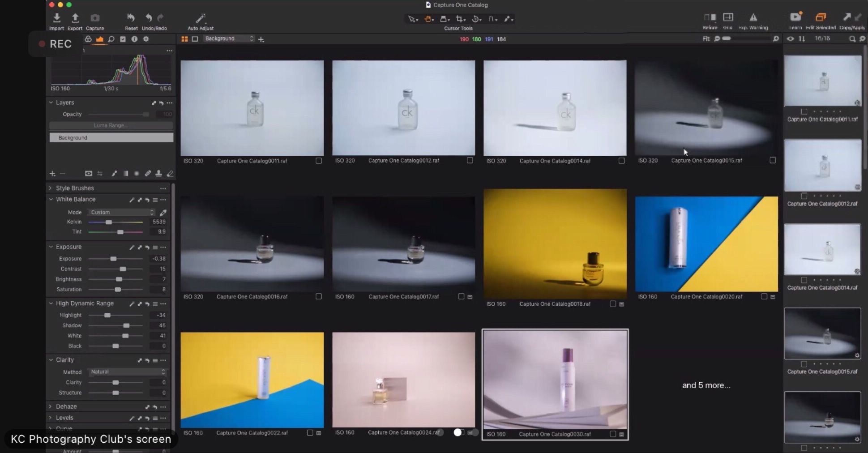Click the "and 5 more..." text
Viewport: 868px width, 453px height.
tap(706, 385)
